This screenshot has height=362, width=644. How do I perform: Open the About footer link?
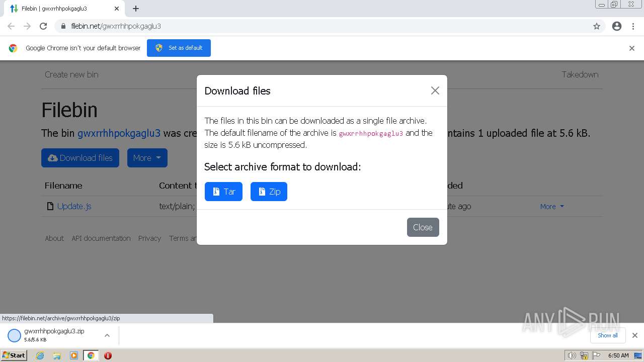pos(54,238)
